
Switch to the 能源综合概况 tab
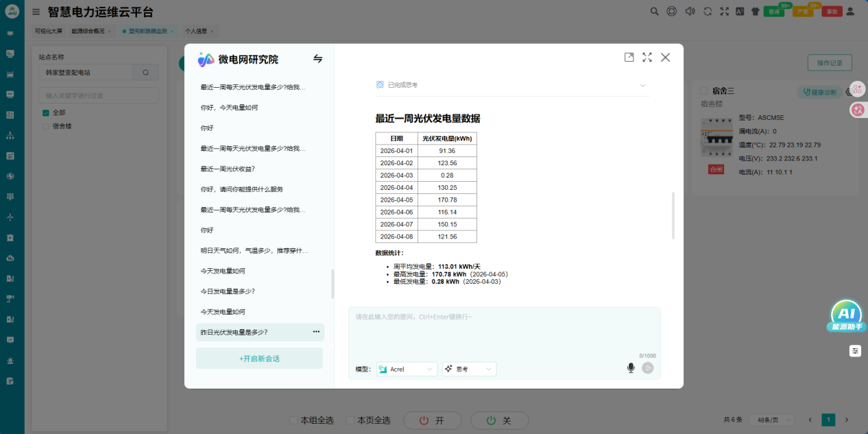tap(88, 32)
